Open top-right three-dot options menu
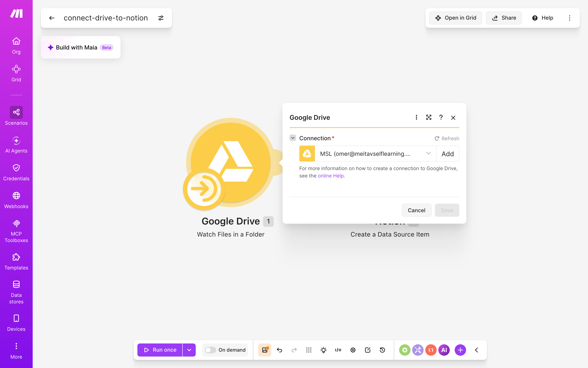Image resolution: width=588 pixels, height=368 pixels. tap(570, 18)
